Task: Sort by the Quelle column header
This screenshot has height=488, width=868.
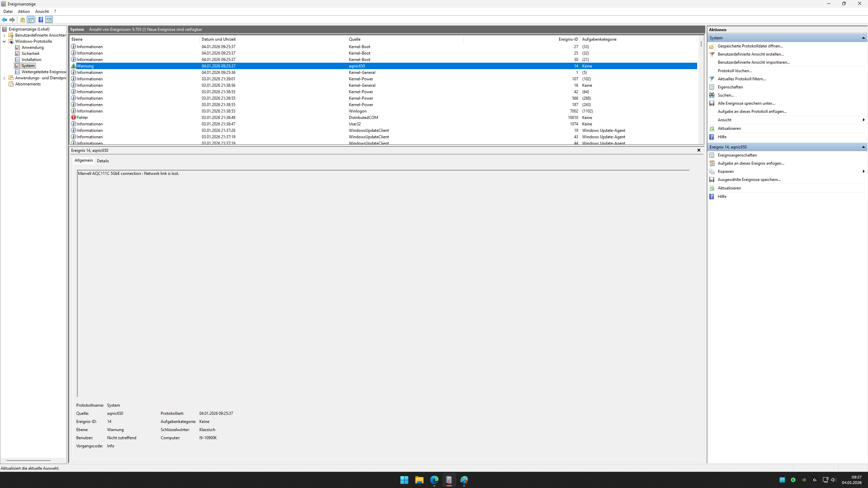Action: [405, 39]
